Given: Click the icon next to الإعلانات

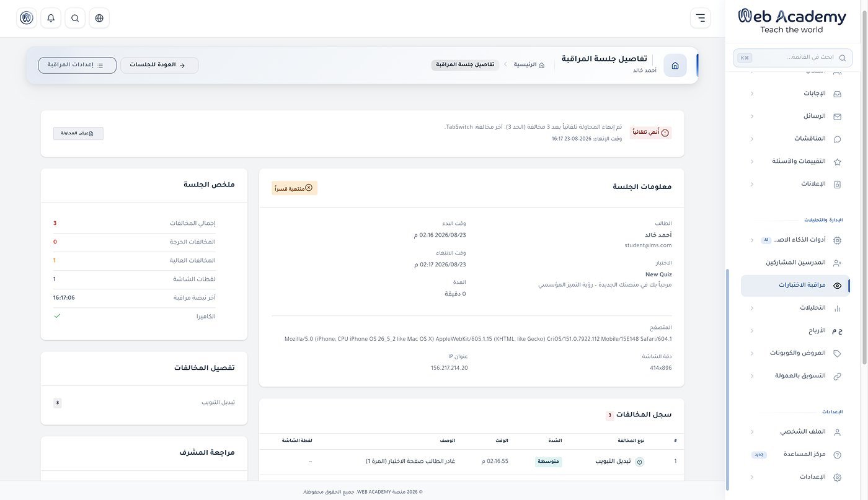Looking at the screenshot, I should coord(837,184).
